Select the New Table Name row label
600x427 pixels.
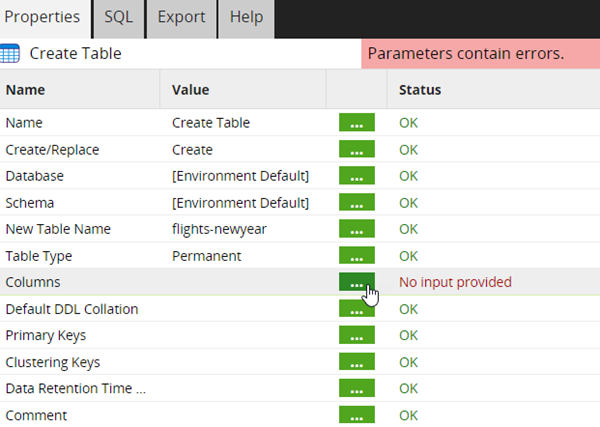click(x=58, y=229)
